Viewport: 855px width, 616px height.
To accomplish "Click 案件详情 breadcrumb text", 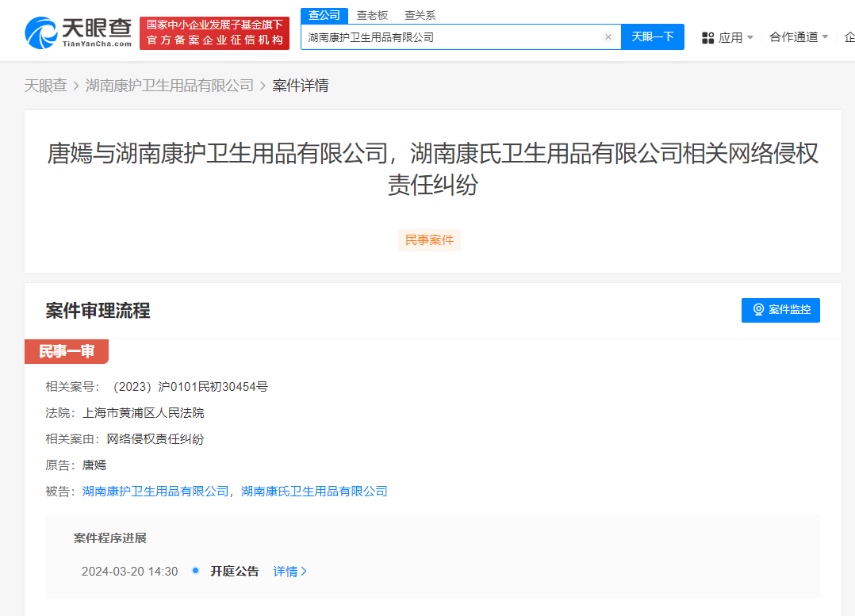I will click(301, 86).
